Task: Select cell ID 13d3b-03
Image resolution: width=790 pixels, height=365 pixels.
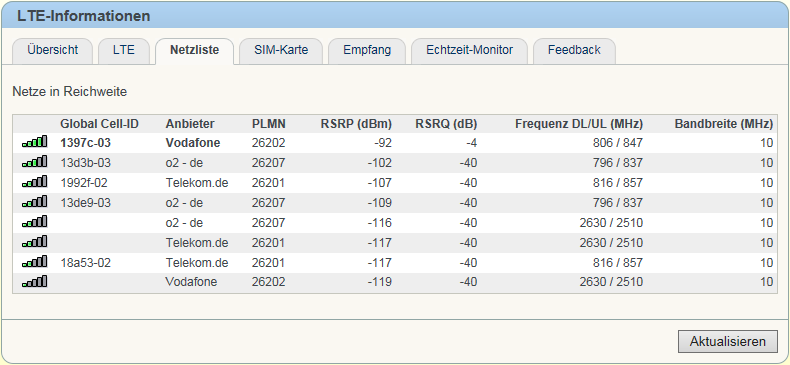Action: pos(86,163)
